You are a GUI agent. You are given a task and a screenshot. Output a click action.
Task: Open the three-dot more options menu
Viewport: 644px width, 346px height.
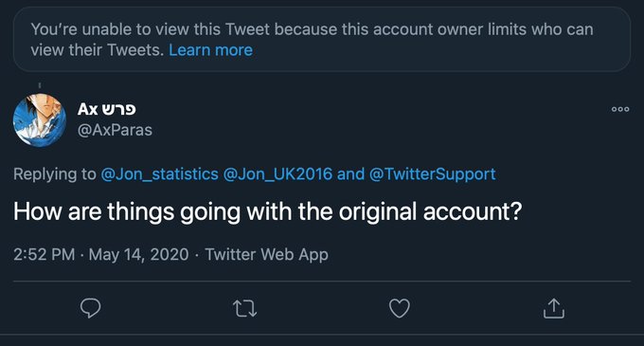pos(620,109)
